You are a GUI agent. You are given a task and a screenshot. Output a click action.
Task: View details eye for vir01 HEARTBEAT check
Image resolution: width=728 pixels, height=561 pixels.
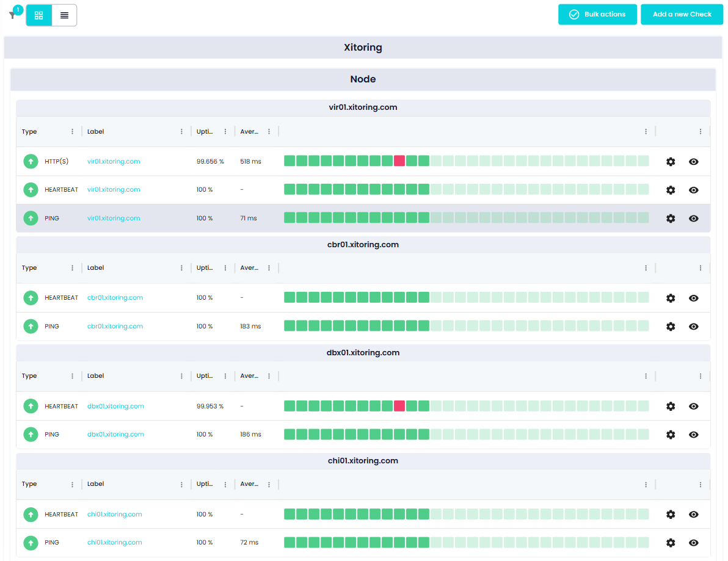click(x=693, y=190)
